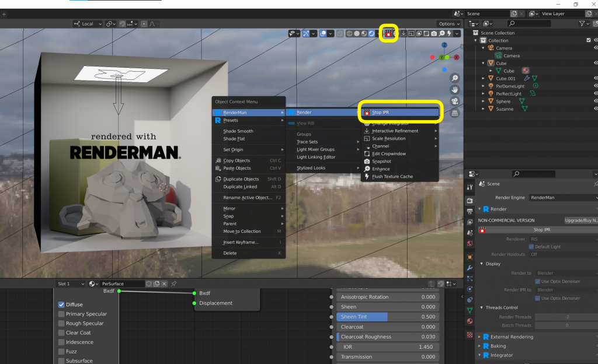Expand the External Rendering panel

[x=479, y=337]
